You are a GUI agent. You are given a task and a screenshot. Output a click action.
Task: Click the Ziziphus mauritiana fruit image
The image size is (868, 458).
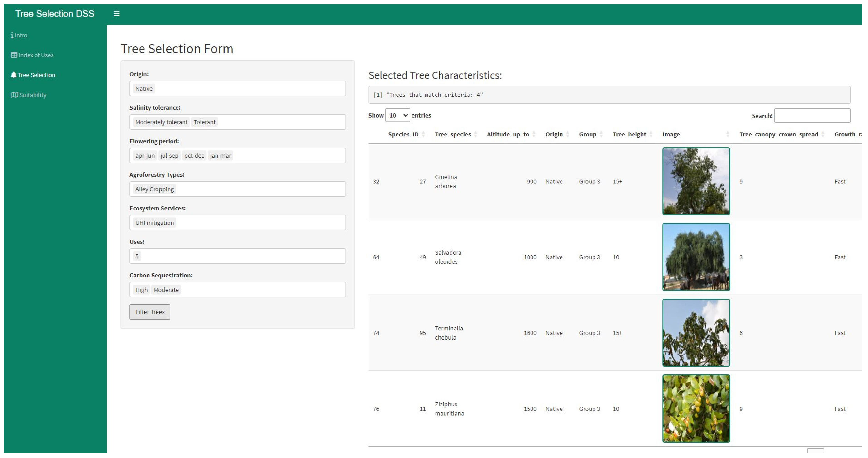[x=696, y=408]
